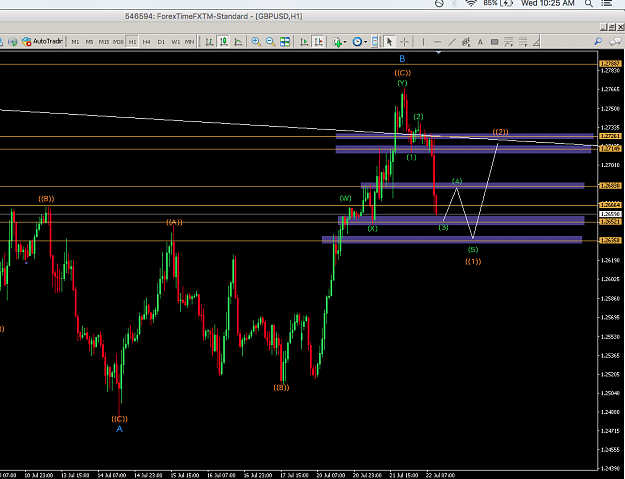Screen dimensions: 625x479
Task: Select the vertical line drawing tool
Action: (423, 41)
